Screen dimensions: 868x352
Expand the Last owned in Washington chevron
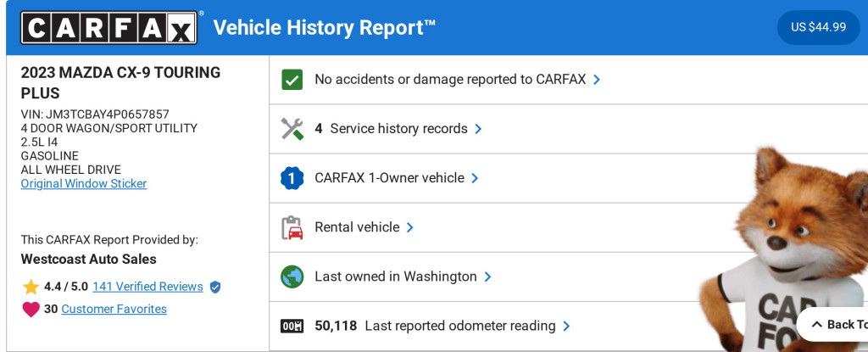(487, 277)
